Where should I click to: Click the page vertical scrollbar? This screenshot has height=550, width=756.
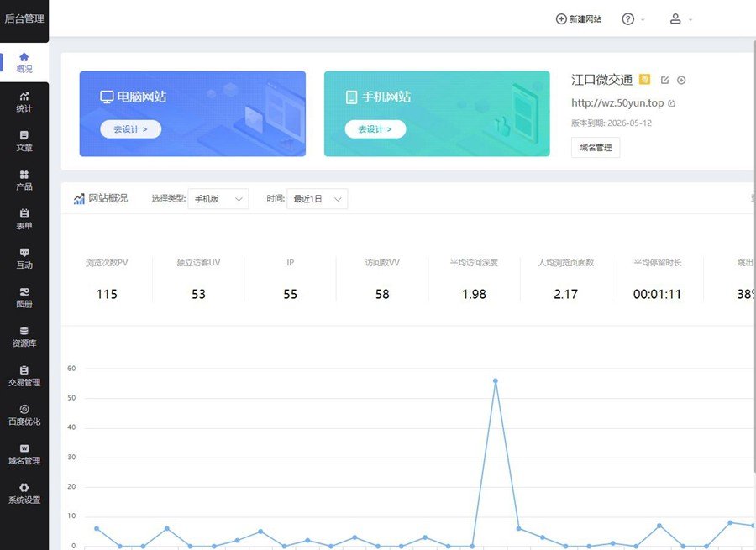point(754,255)
